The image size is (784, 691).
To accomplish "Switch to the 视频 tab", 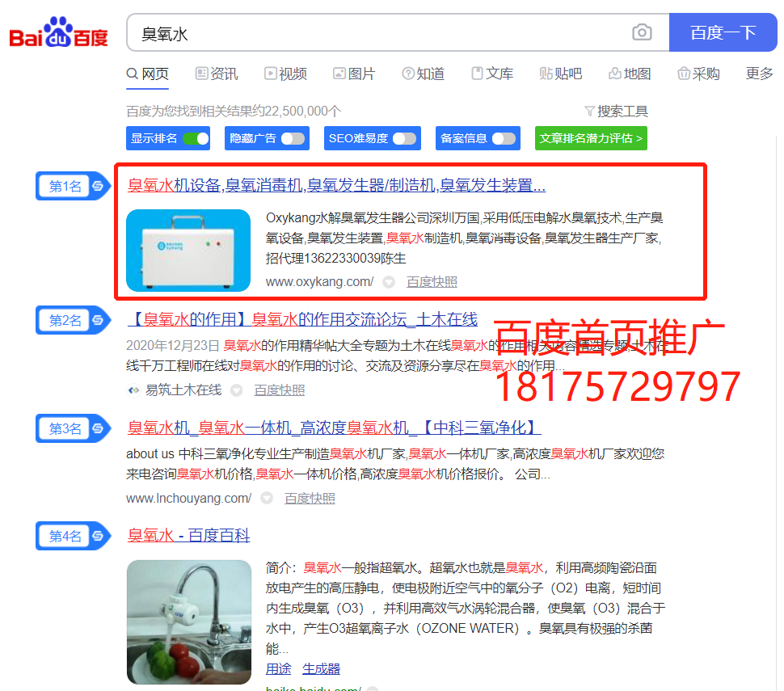I will click(285, 74).
